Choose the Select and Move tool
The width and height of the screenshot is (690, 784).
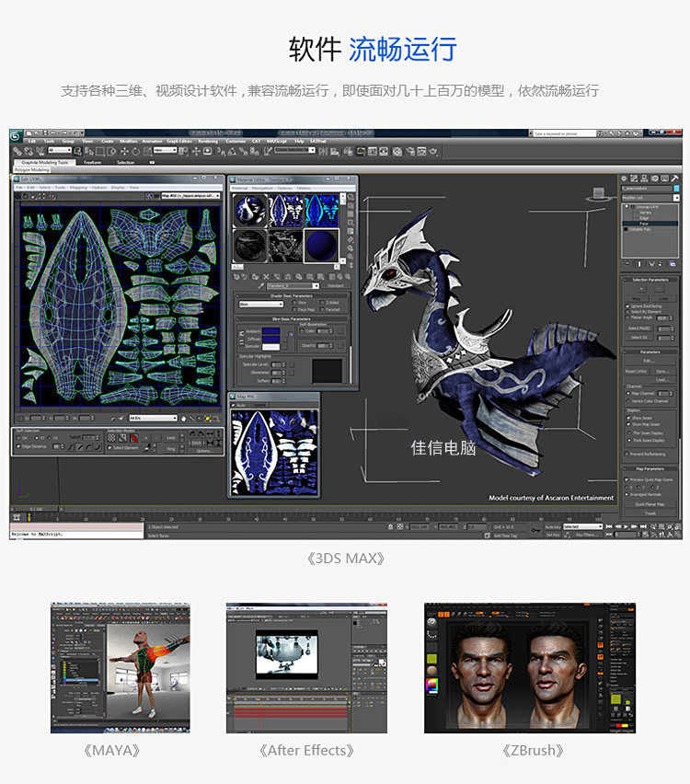click(124, 151)
